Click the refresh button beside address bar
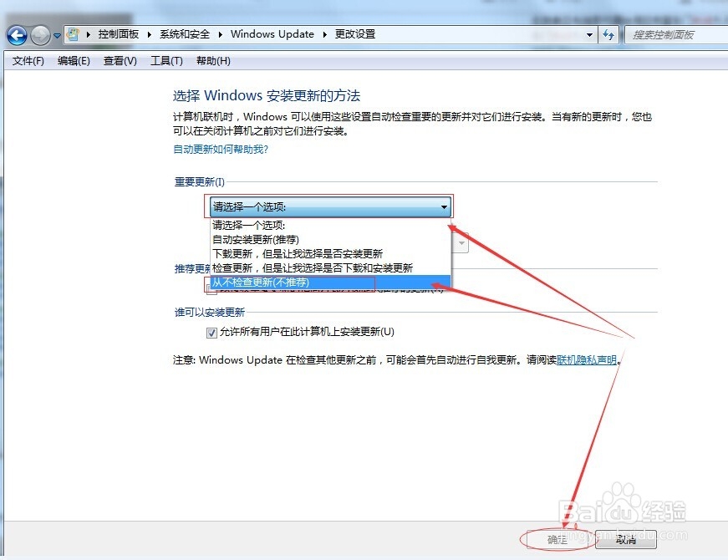This screenshot has height=560, width=728. tap(608, 34)
